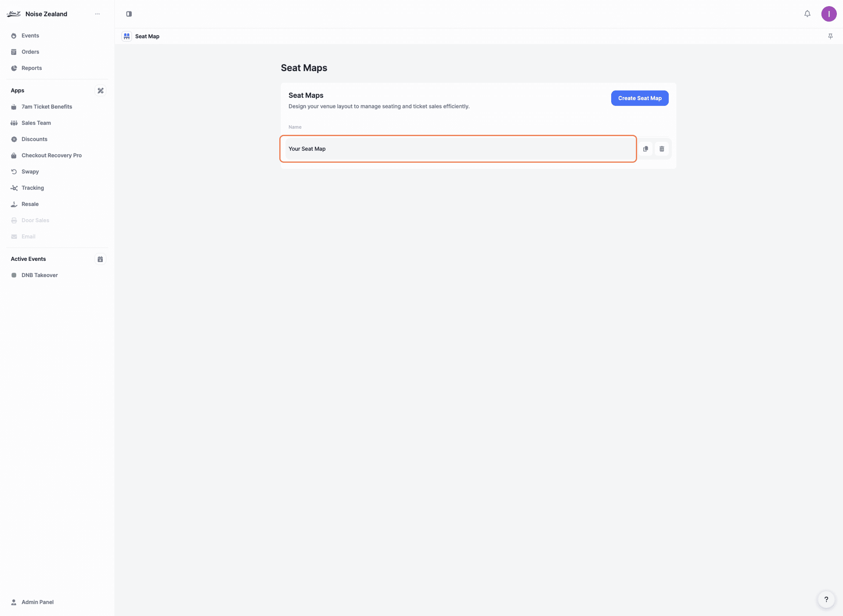Open the Apps customize icon
843x616 pixels.
101,91
